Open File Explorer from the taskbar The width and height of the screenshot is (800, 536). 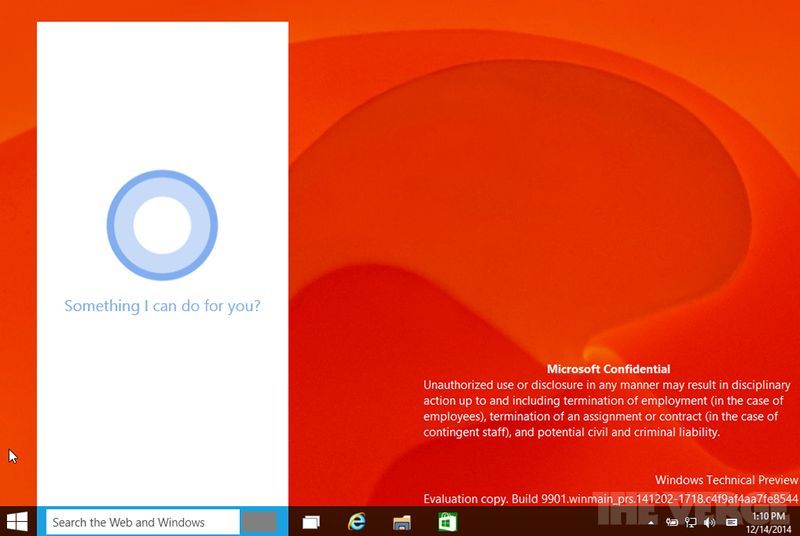click(402, 522)
